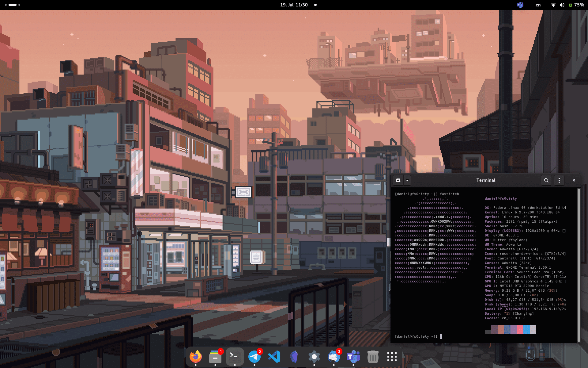The image size is (588, 368).
Task: Click the light lavender color block
Action: (x=533, y=330)
